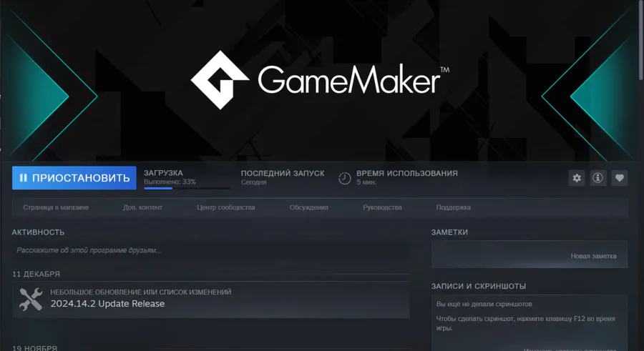Pause the download with Приостановить button
This screenshot has height=351, width=644.
(74, 178)
